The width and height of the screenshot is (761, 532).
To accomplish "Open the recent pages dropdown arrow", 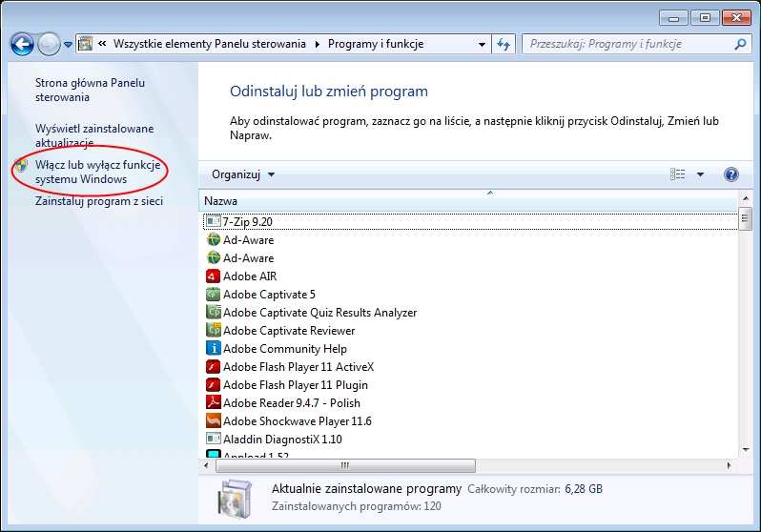I will pos(69,45).
